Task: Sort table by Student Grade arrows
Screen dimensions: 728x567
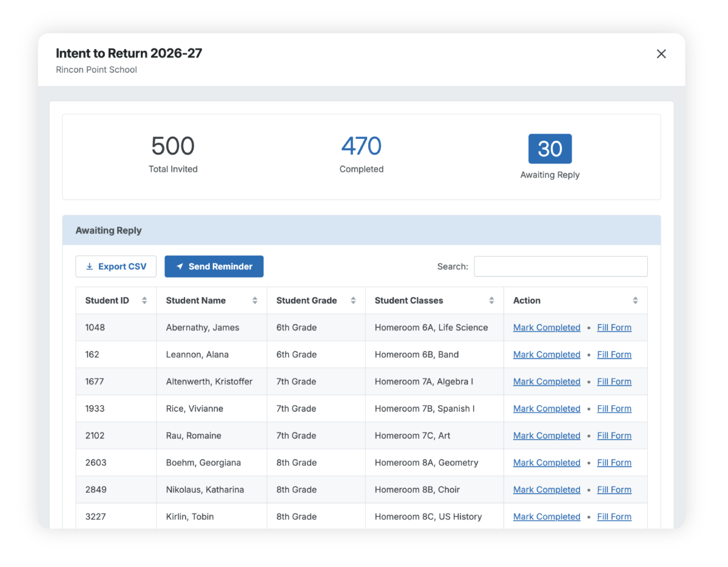Action: [x=353, y=301]
